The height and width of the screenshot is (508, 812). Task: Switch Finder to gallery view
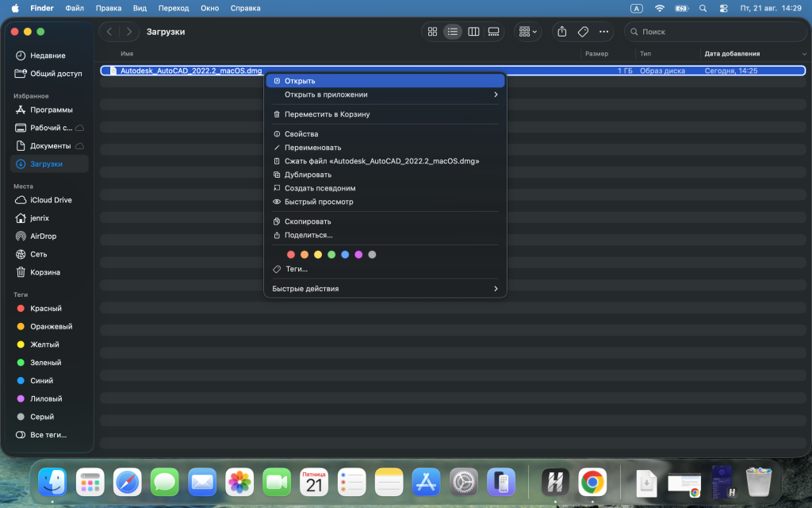493,32
